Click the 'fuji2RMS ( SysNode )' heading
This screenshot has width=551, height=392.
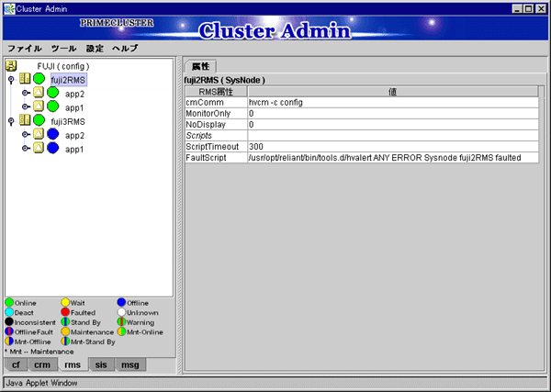click(225, 80)
